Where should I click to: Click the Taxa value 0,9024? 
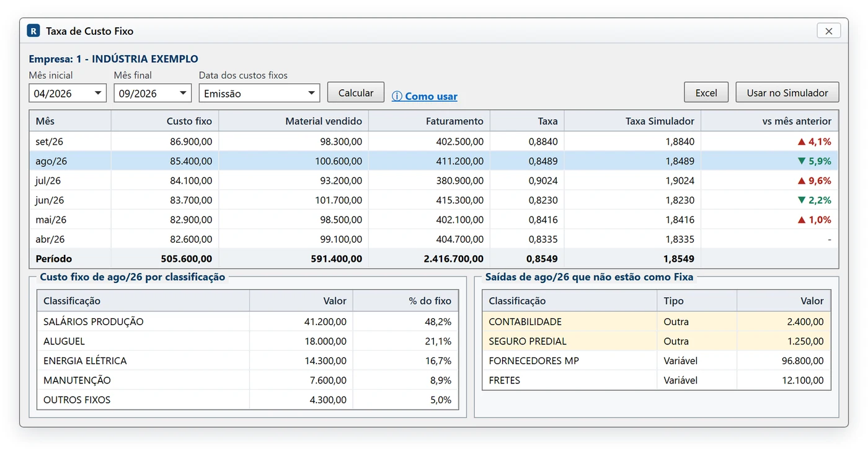[543, 181]
